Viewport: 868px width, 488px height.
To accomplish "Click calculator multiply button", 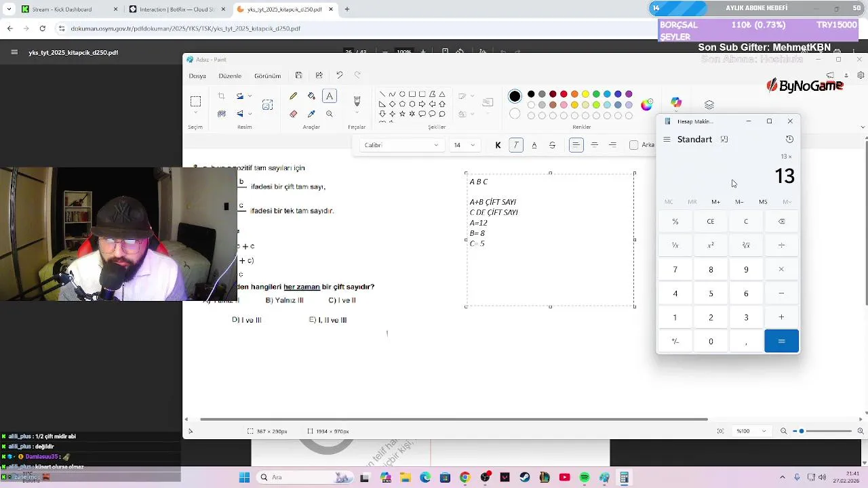I will pyautogui.click(x=781, y=270).
